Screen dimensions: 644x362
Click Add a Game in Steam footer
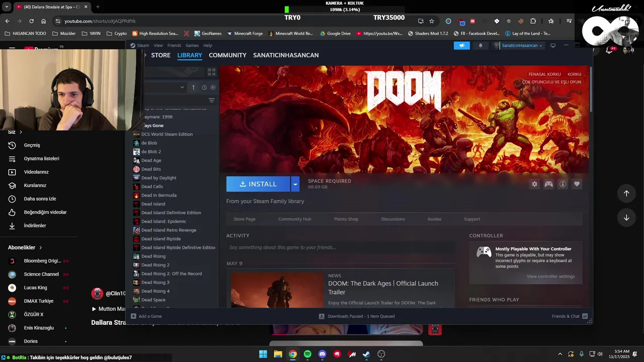146,316
